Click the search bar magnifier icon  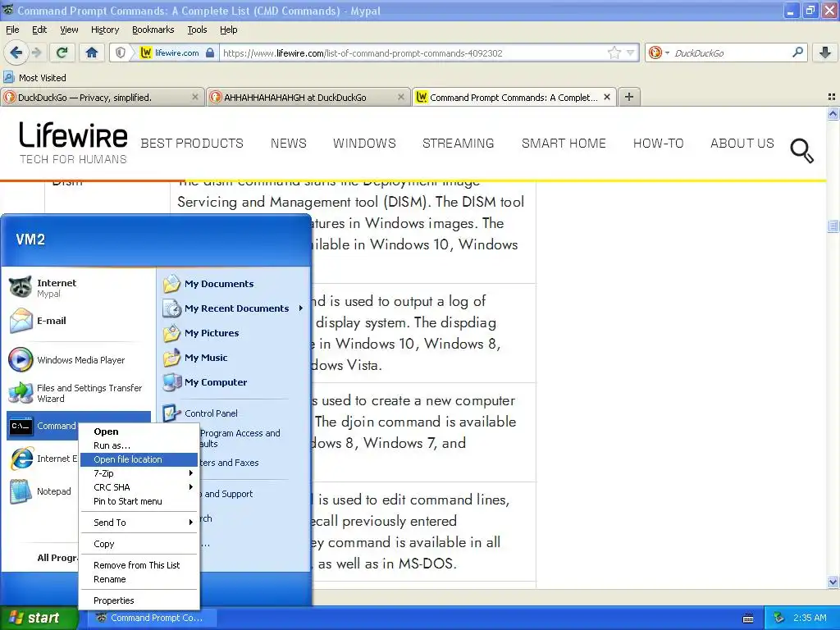[797, 52]
